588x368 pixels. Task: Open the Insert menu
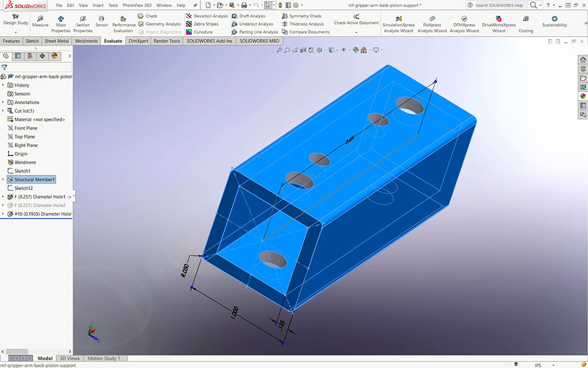click(x=98, y=5)
